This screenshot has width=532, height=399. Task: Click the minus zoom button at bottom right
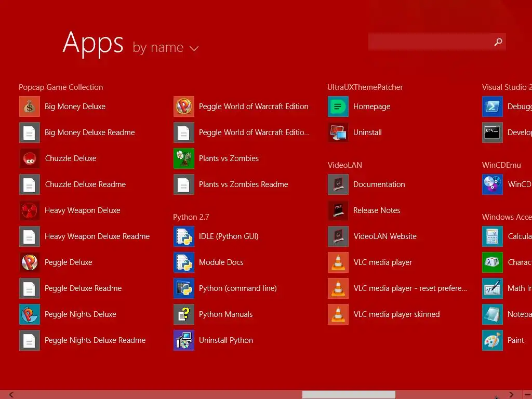(x=528, y=395)
